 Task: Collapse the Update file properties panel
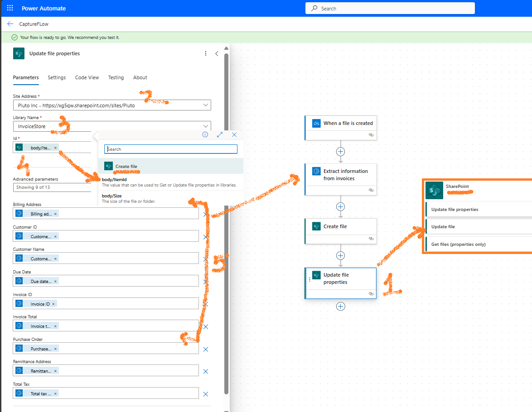point(217,53)
